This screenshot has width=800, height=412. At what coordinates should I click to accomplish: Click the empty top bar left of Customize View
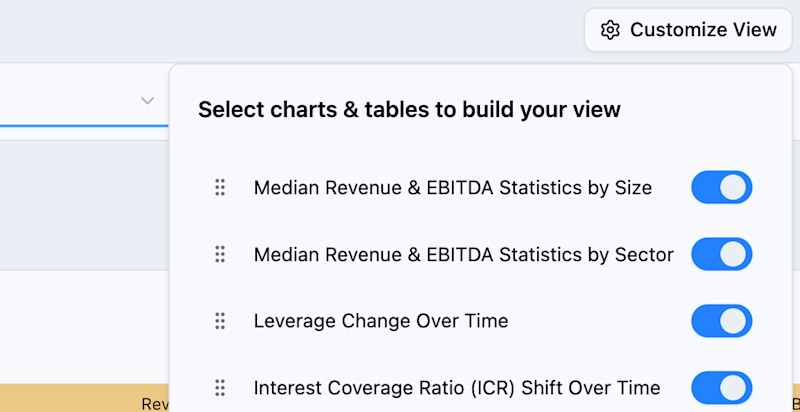tap(291, 30)
